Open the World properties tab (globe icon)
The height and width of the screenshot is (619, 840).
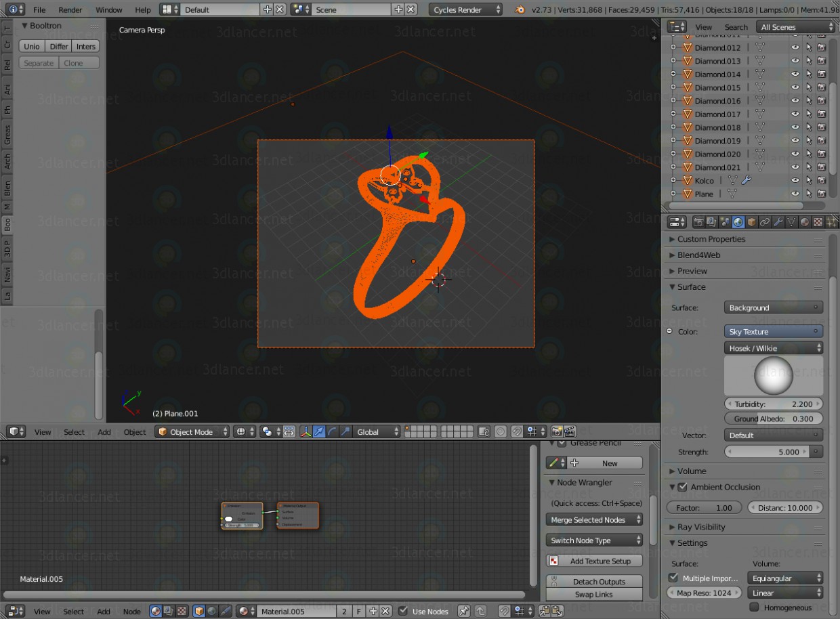[x=738, y=222]
